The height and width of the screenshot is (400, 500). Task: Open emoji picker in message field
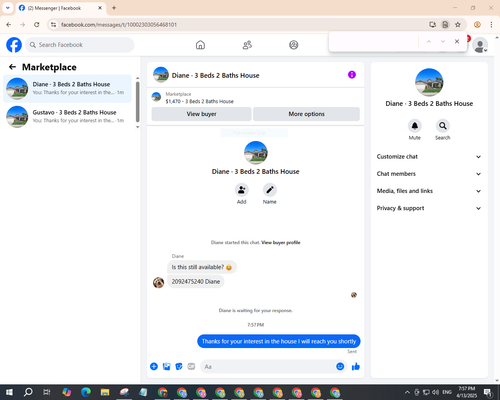point(340,367)
